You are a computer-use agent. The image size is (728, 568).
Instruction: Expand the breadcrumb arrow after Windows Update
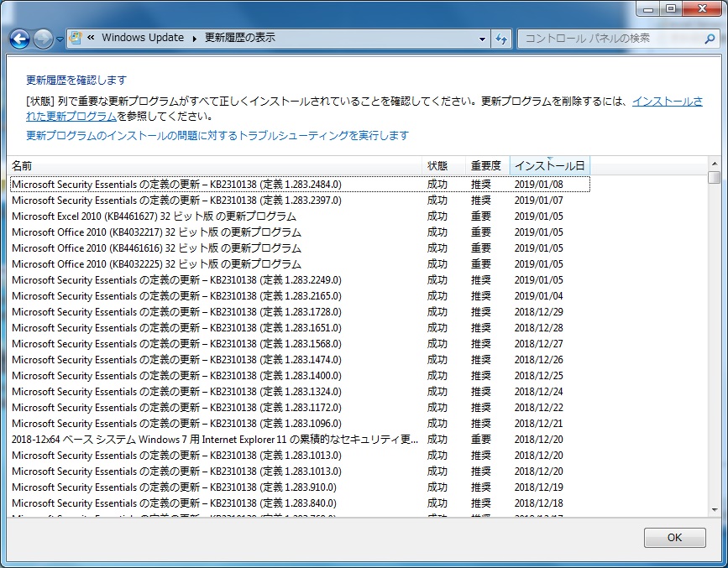pyautogui.click(x=195, y=39)
